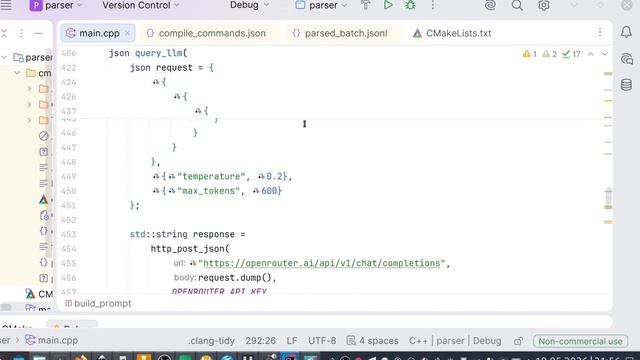This screenshot has width=640, height=360.
Task: Click C++ | parser | Debug context
Action: point(455,340)
